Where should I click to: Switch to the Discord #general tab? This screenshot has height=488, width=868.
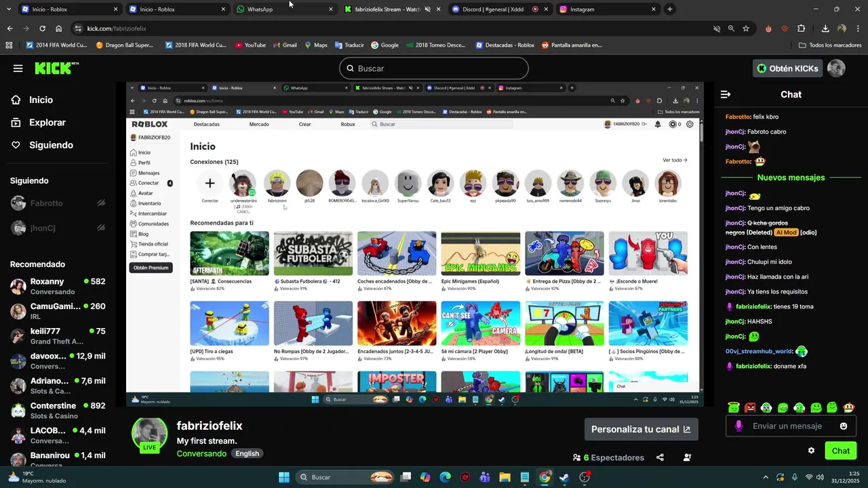click(x=499, y=9)
